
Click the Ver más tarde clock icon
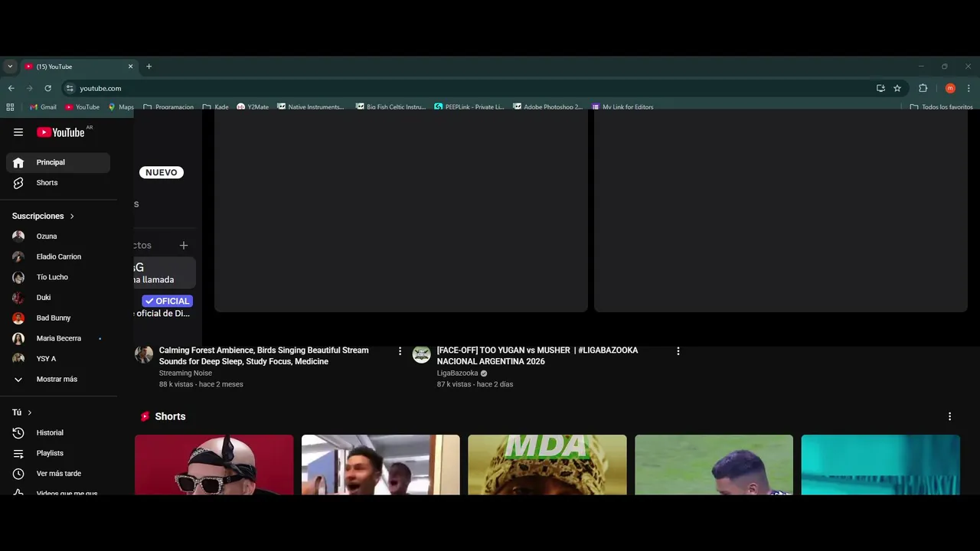click(x=18, y=474)
